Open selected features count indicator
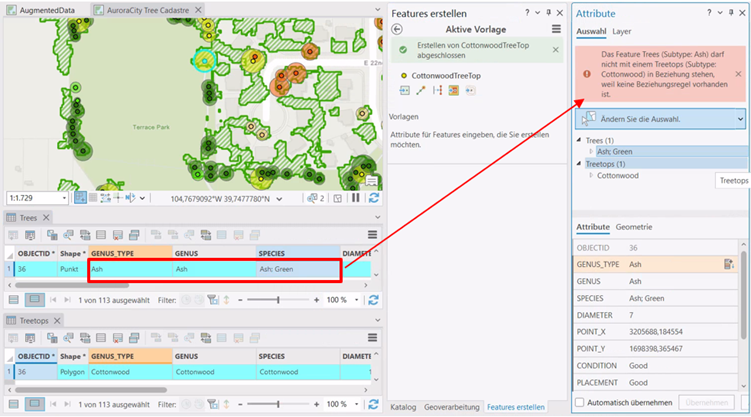The height and width of the screenshot is (417, 751). point(317,198)
